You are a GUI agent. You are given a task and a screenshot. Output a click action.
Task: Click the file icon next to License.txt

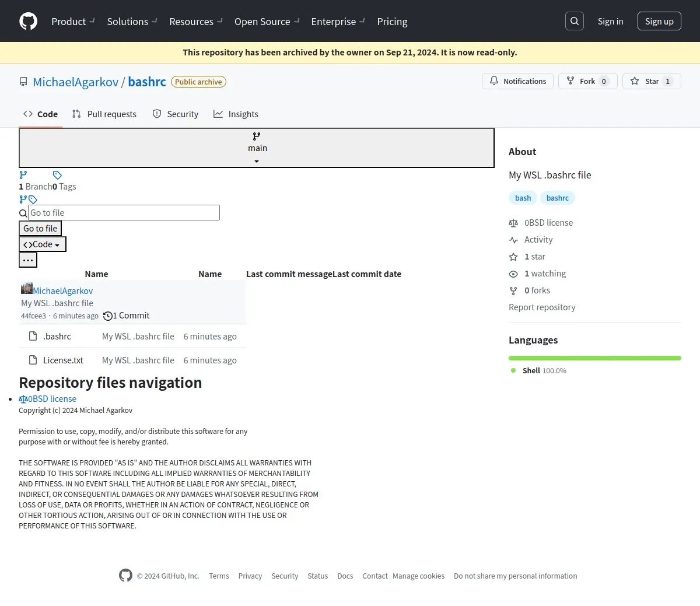point(33,360)
